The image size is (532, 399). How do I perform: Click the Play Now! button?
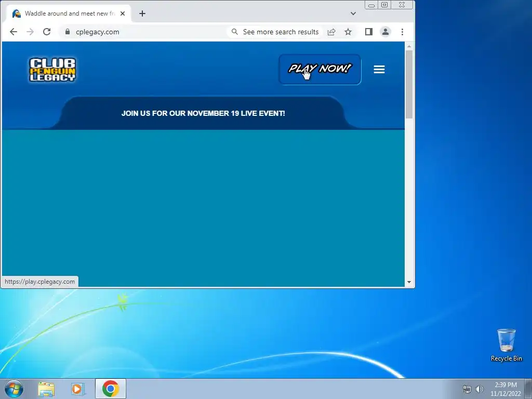[320, 69]
